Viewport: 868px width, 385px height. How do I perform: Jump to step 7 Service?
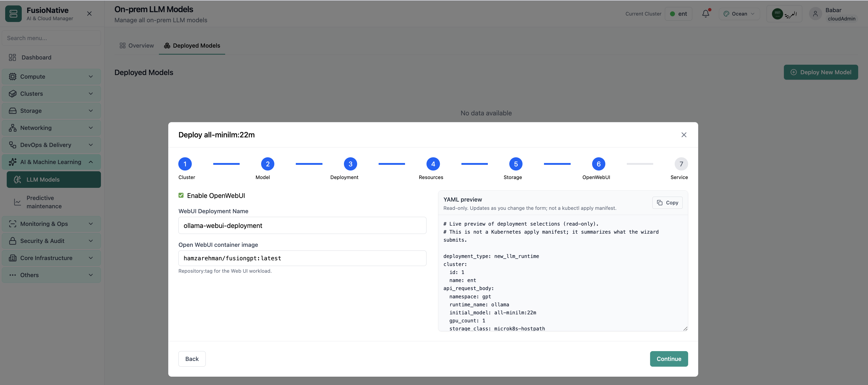[x=681, y=164]
